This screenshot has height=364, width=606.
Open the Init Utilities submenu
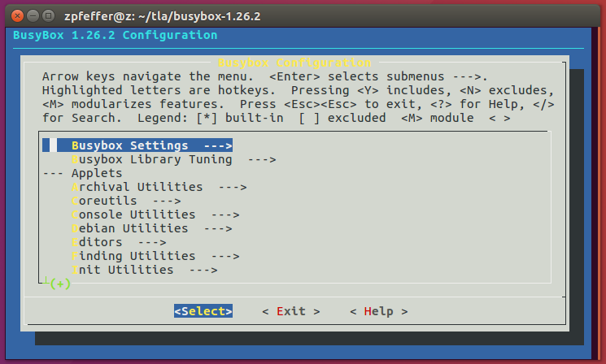pos(145,271)
